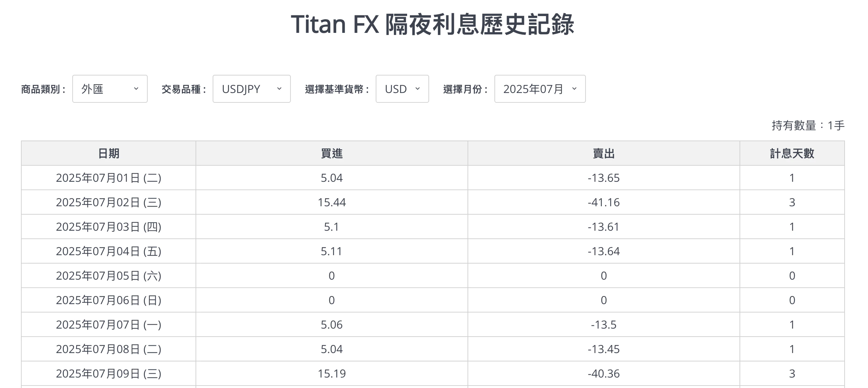The width and height of the screenshot is (868, 388).
Task: Select the 2025年07月08日 date cell
Action: coord(109,349)
